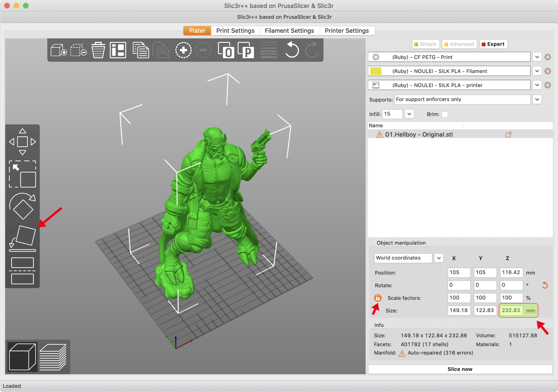558x392 pixels.
Task: Click the yellow filament color swatch
Action: tap(376, 71)
